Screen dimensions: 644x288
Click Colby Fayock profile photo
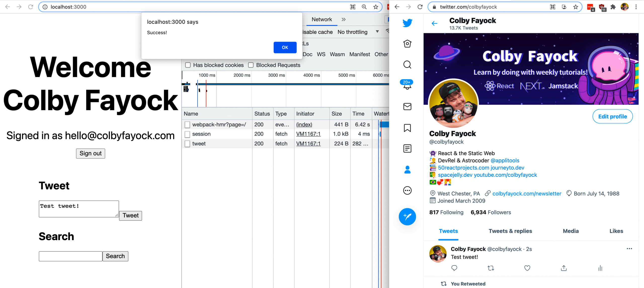(453, 104)
